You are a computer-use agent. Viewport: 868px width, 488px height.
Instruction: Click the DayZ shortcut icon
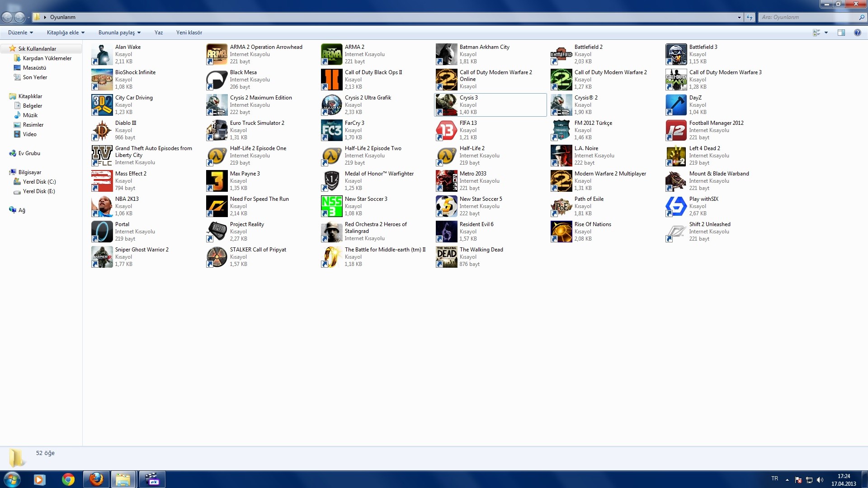(x=676, y=105)
